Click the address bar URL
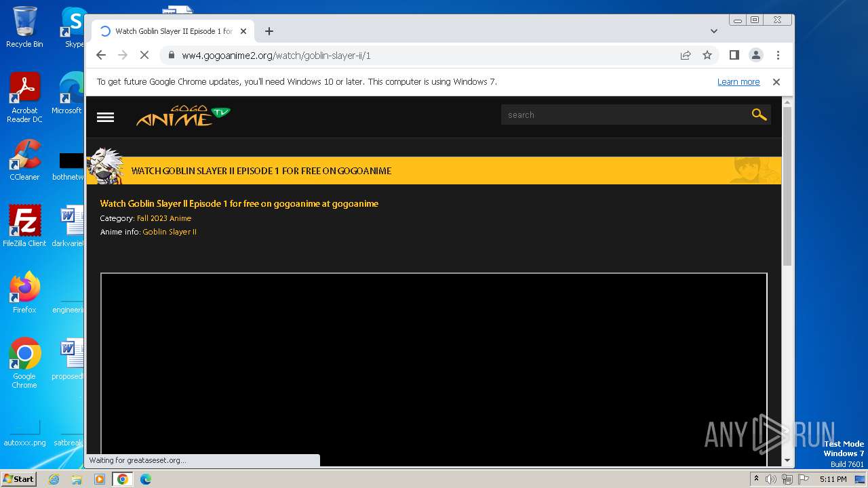 pos(276,56)
